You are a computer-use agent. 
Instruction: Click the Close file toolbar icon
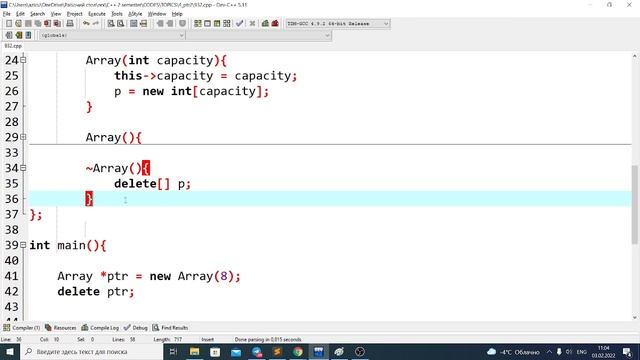point(47,24)
